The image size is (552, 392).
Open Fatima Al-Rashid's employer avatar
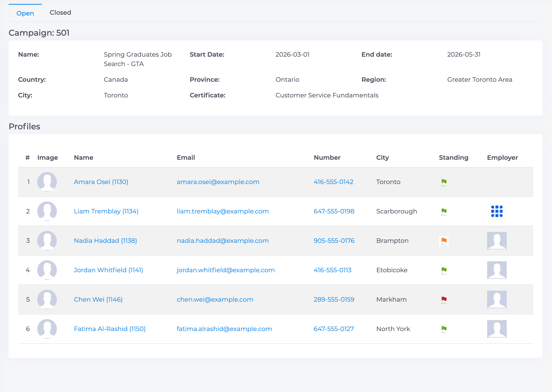pos(497,329)
